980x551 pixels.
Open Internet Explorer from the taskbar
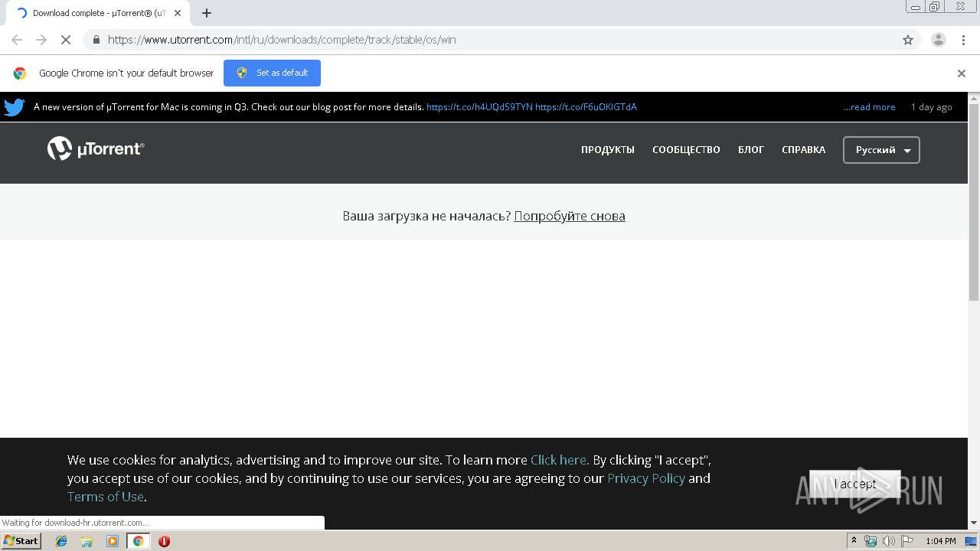tap(61, 541)
